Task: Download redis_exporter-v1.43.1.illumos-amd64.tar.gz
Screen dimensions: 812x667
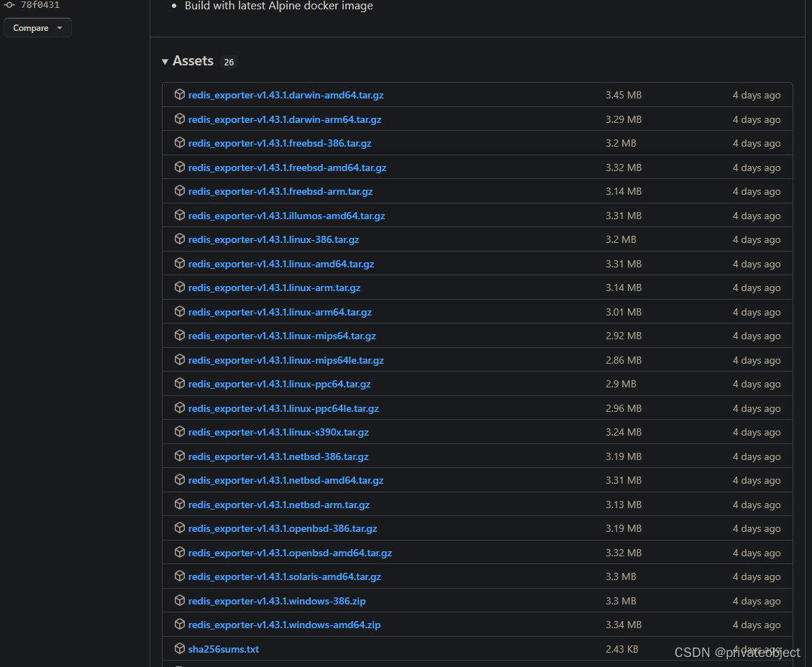Action: (x=287, y=216)
